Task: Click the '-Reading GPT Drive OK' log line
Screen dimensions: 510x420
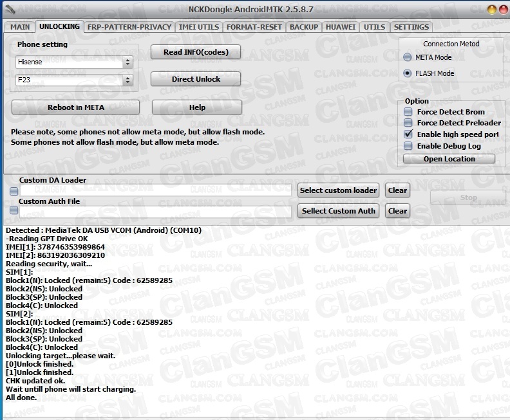Action: (x=47, y=239)
